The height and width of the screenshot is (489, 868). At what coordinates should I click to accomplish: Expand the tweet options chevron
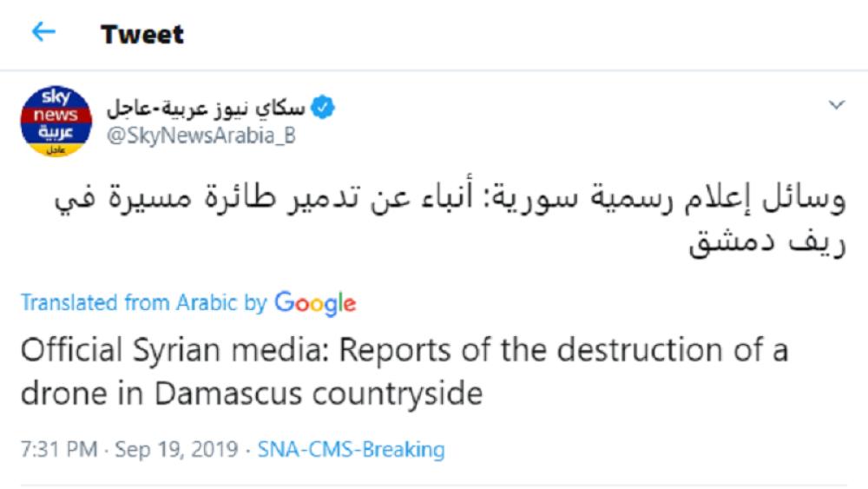click(837, 106)
